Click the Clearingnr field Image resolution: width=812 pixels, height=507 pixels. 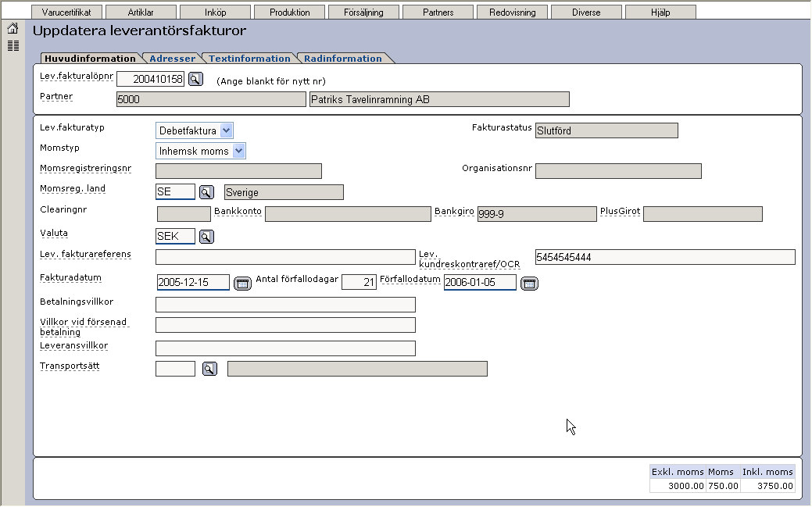click(x=184, y=214)
